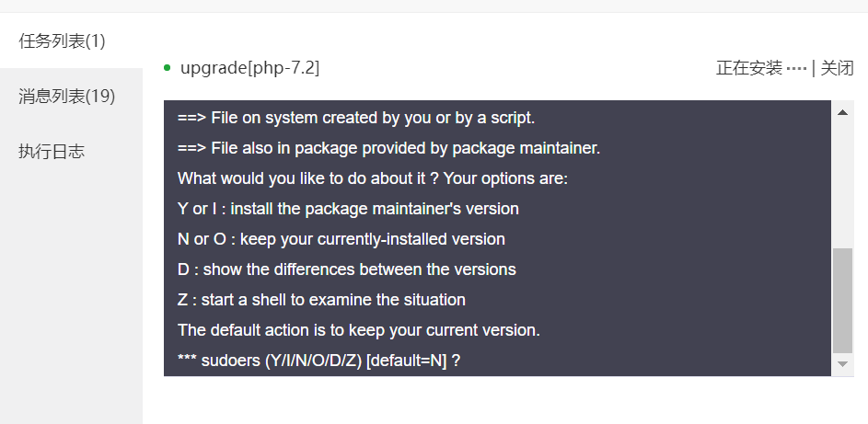868x424 pixels.
Task: Click the green status dot beside upgrade[php-7.2]
Action: [x=168, y=68]
